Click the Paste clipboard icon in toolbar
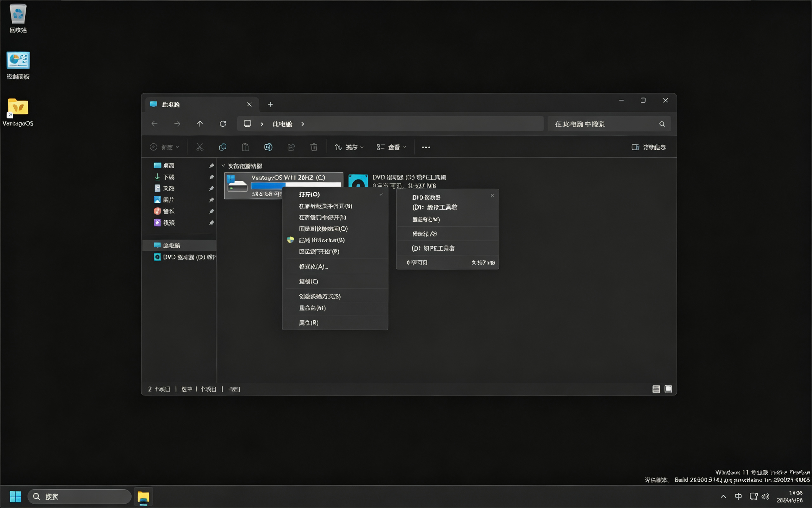 coord(246,147)
